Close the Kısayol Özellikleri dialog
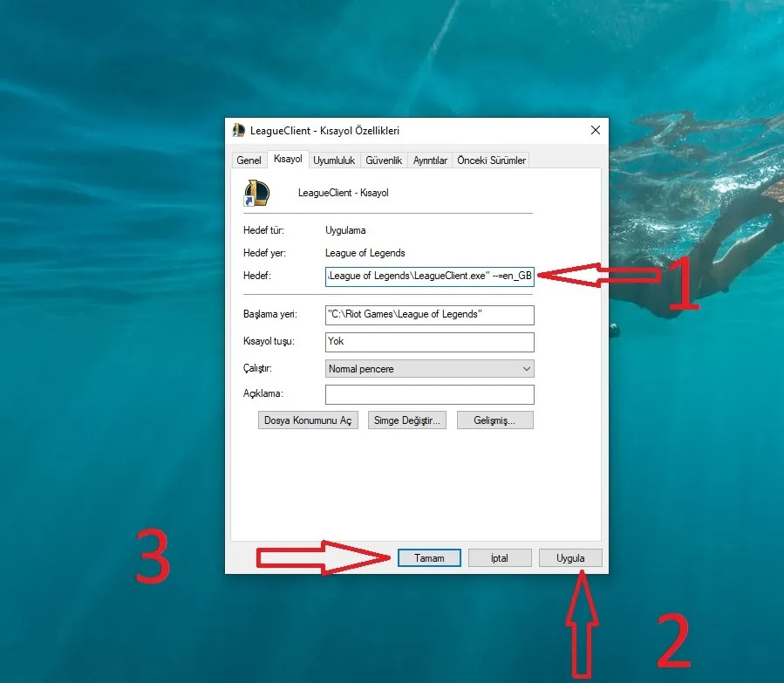Image resolution: width=784 pixels, height=683 pixels. click(x=596, y=131)
